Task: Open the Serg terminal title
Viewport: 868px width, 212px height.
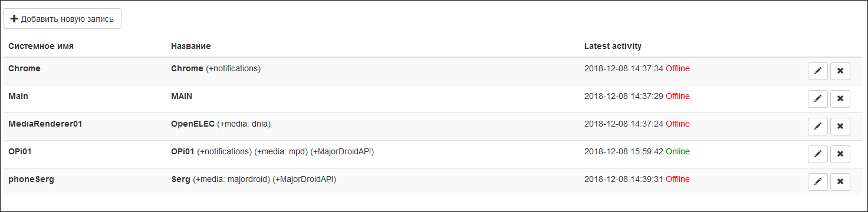Action: [x=180, y=179]
